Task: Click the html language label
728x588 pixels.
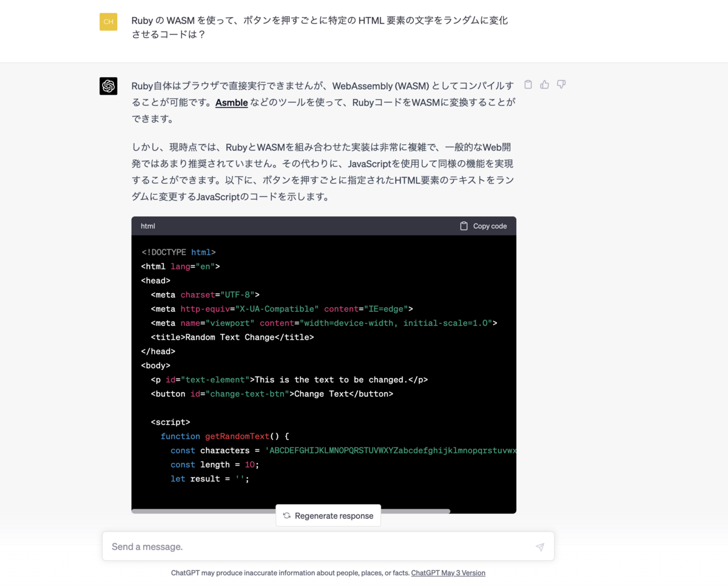Action: point(148,226)
